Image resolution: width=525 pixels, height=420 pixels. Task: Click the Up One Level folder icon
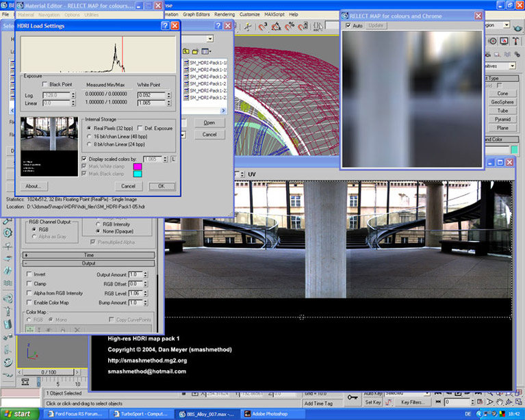tap(185, 51)
